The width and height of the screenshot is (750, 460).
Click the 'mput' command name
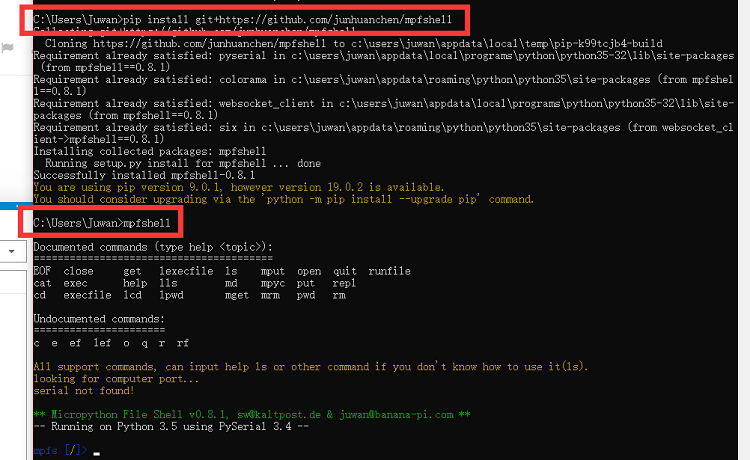click(x=273, y=271)
